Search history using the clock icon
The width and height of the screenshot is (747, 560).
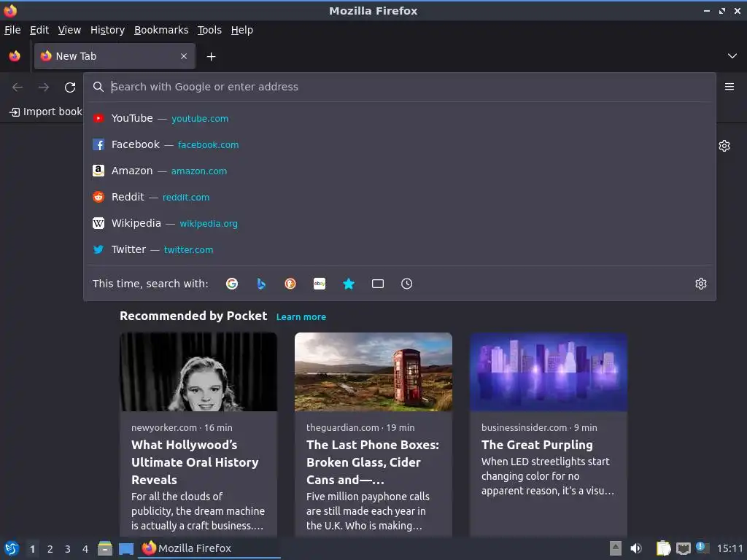[407, 284]
